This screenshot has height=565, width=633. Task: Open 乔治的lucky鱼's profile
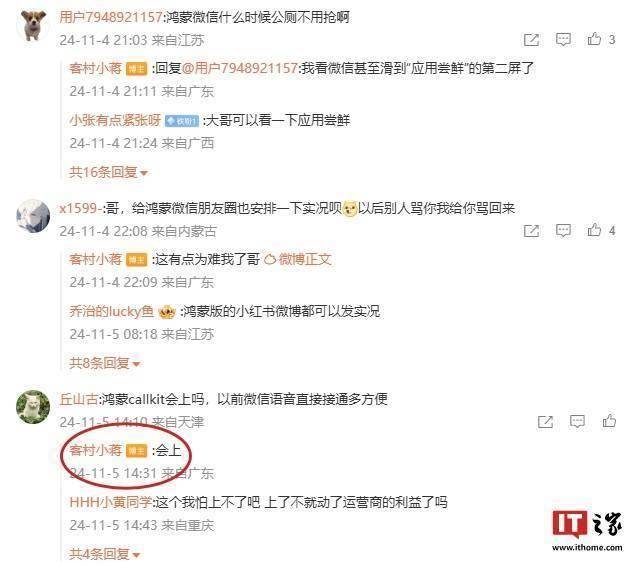pyautogui.click(x=111, y=311)
